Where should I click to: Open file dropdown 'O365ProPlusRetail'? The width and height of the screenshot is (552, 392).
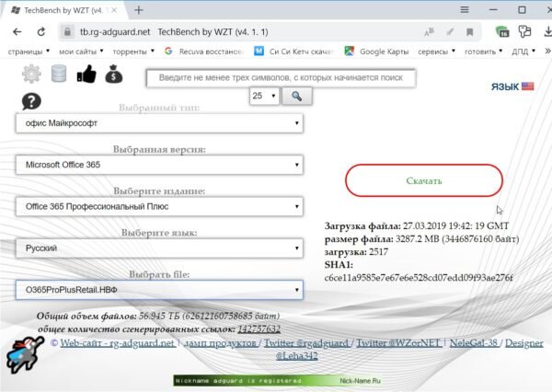159,290
